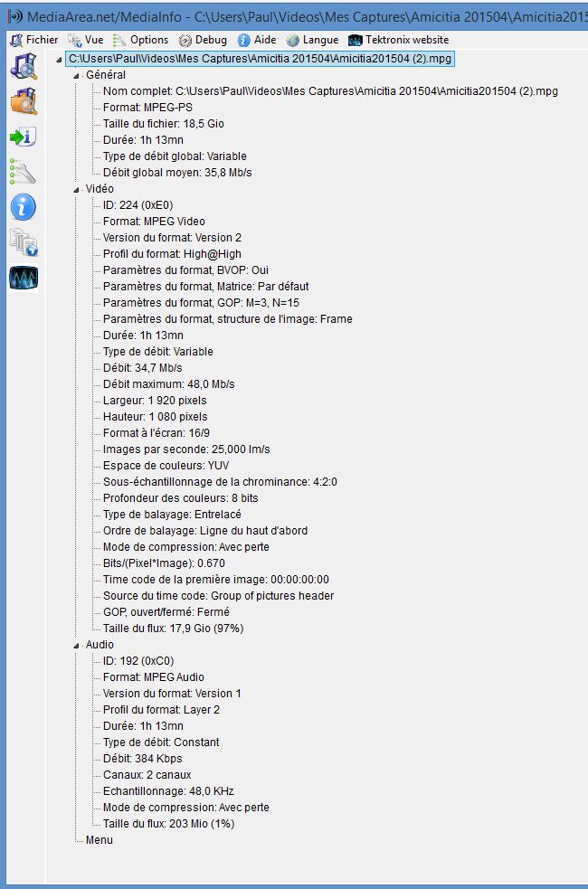Select 'Profil du format: Layer 2' row
Screen dimensions: 588x889
pos(161,710)
